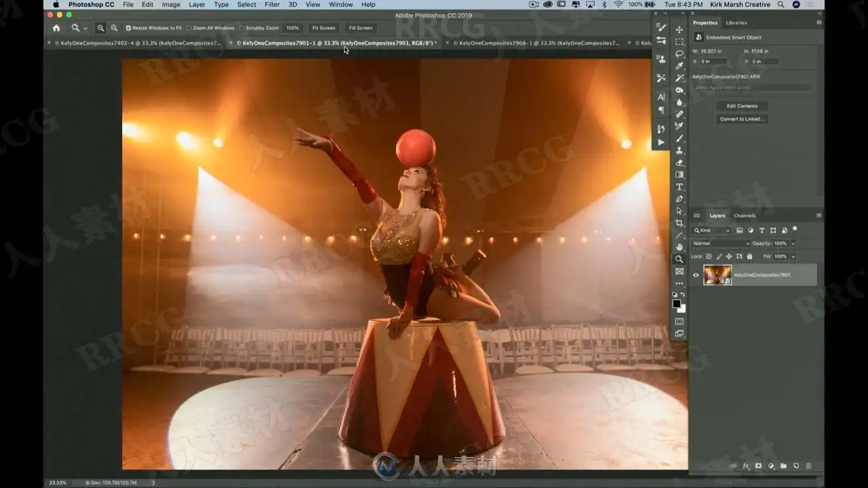This screenshot has height=488, width=868.
Task: Toggle Quick Mask mode icon
Action: pos(679,321)
